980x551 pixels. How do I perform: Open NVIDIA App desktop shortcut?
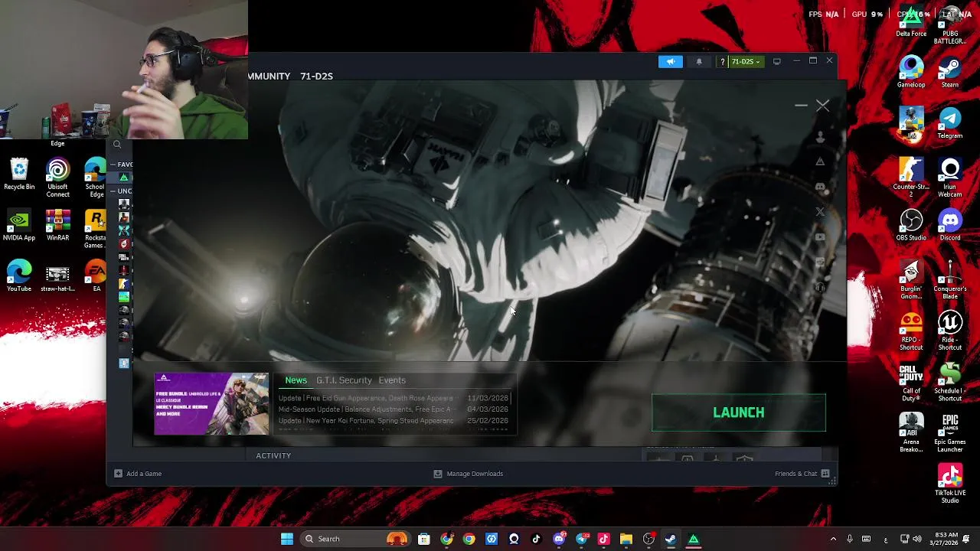tap(19, 225)
